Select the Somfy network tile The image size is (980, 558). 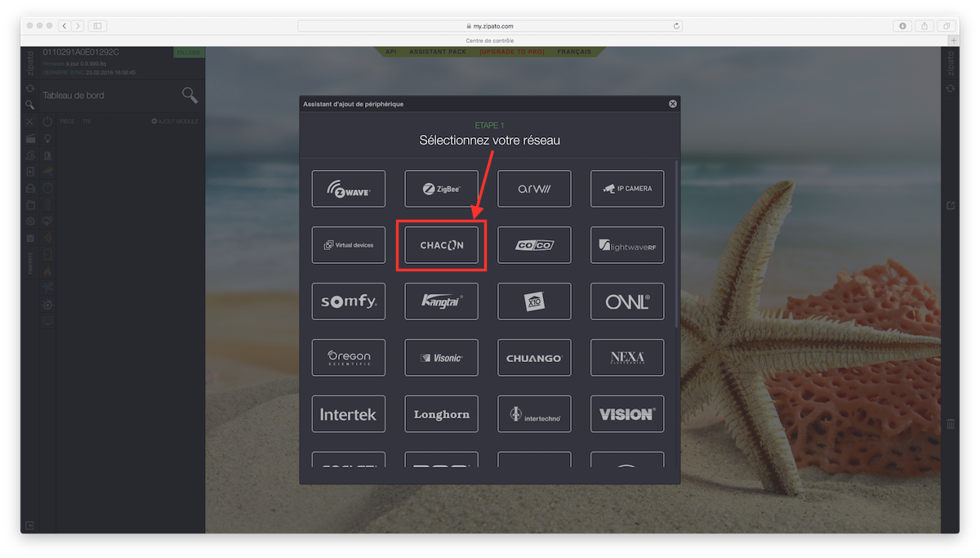pyautogui.click(x=349, y=301)
